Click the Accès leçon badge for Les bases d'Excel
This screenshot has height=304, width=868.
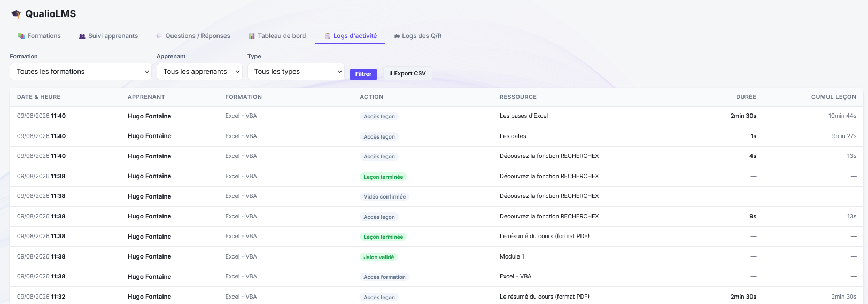click(x=379, y=117)
